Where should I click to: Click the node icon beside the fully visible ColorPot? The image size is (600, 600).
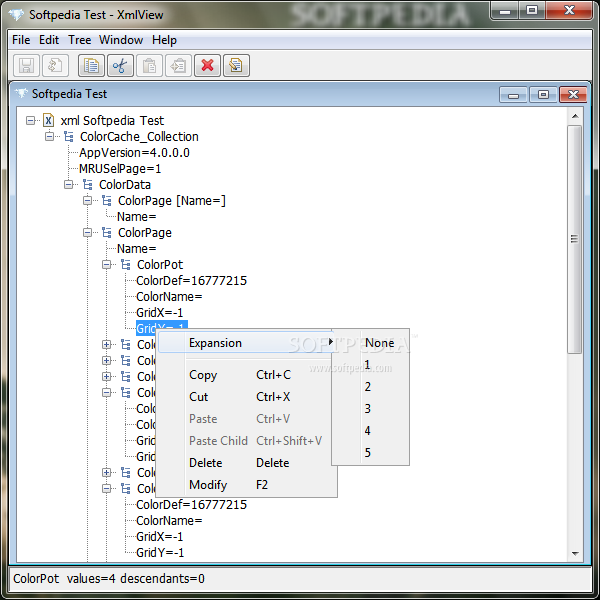tap(126, 265)
